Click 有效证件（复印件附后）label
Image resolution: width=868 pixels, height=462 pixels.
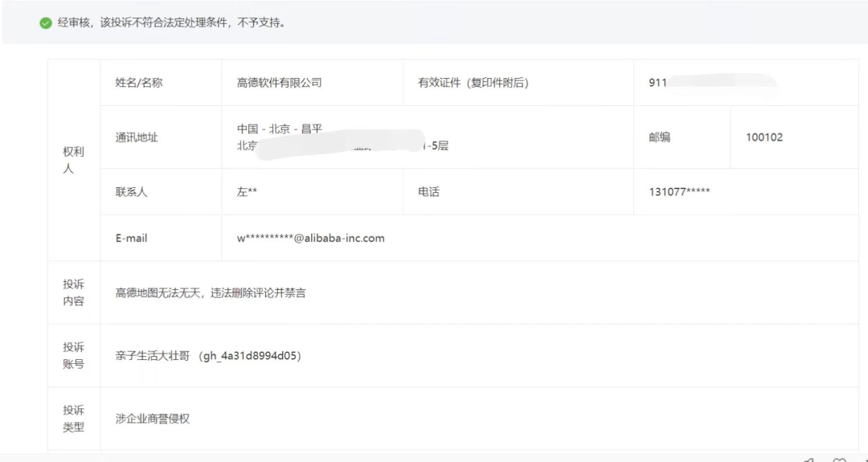473,83
